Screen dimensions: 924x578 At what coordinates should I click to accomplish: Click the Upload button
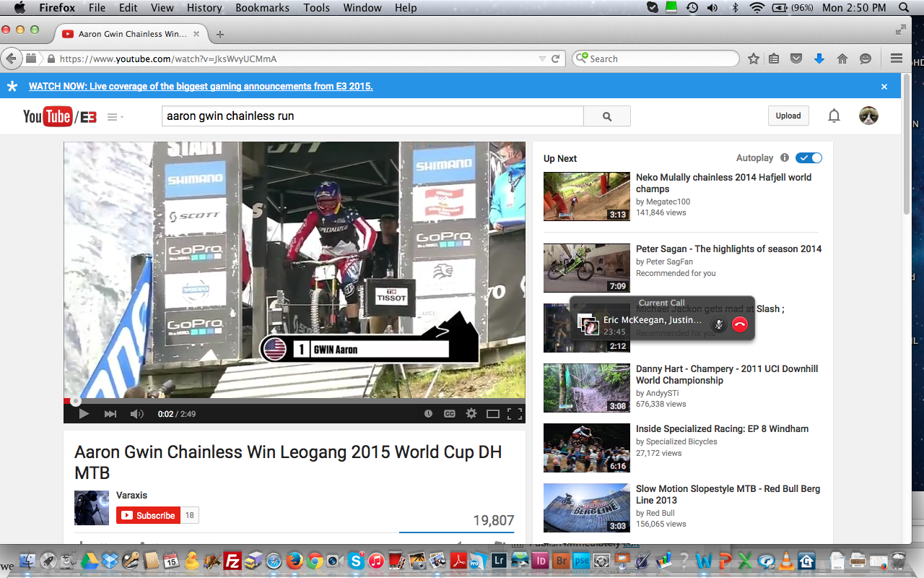[788, 116]
